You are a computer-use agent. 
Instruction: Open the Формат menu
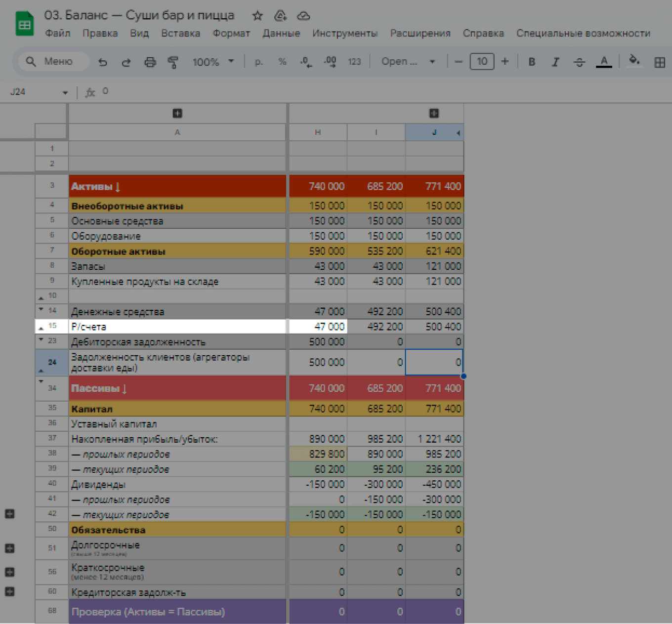point(231,33)
